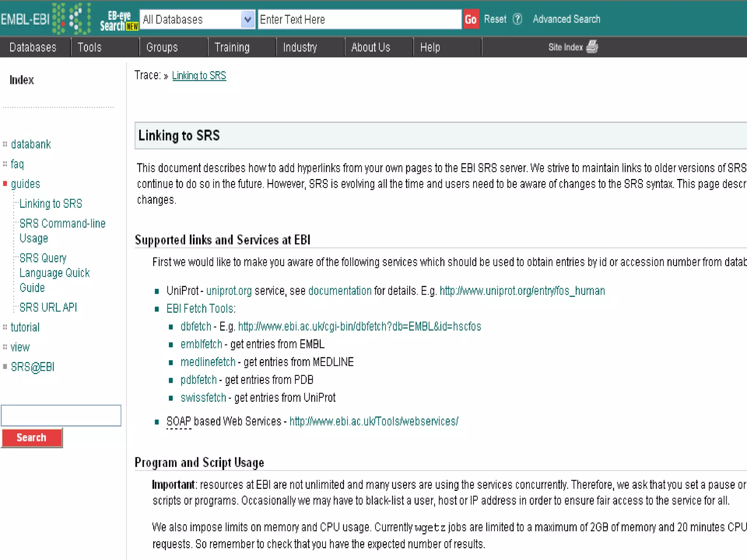
Task: Click the help question mark icon
Action: coord(517,19)
